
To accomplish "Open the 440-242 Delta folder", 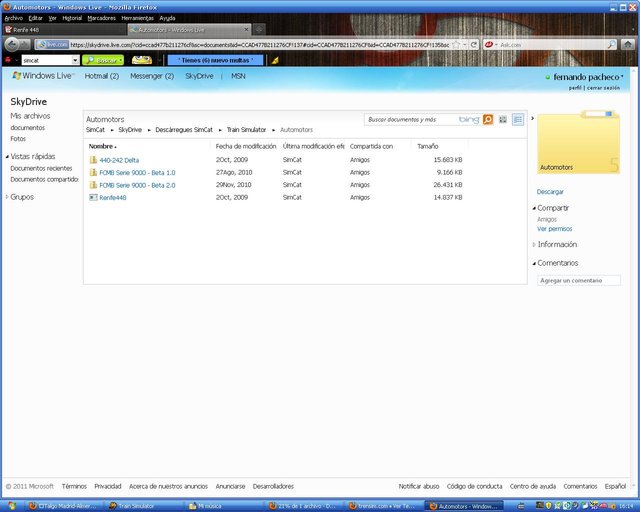I will [118, 160].
